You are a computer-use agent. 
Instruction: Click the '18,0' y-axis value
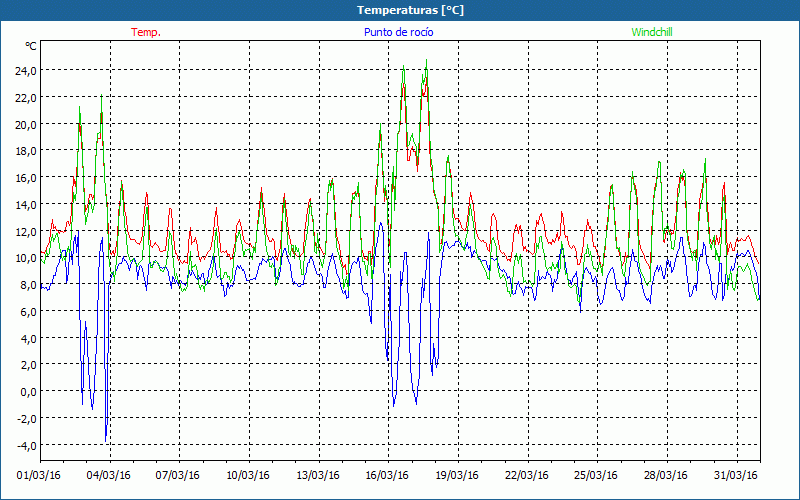26,152
